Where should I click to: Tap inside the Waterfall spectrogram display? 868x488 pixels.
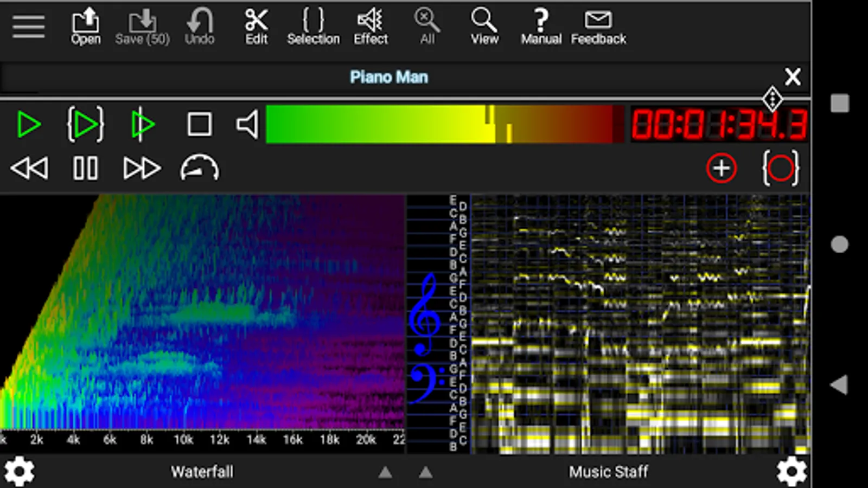[202, 312]
